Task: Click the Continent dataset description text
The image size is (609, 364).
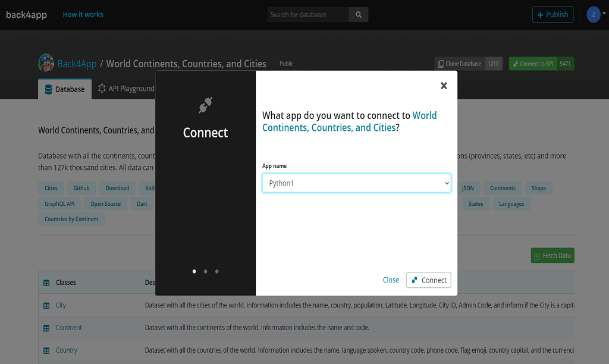Action: [x=257, y=328]
